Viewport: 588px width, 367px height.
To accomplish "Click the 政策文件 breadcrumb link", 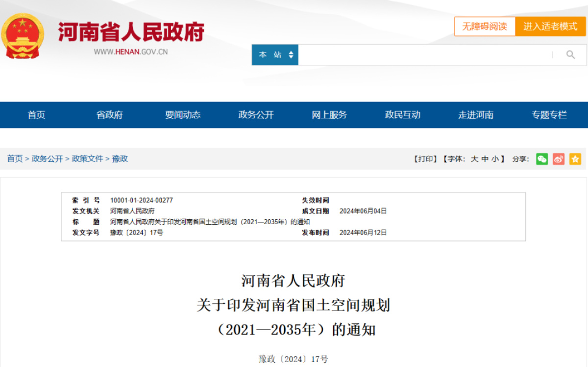I will [x=88, y=159].
